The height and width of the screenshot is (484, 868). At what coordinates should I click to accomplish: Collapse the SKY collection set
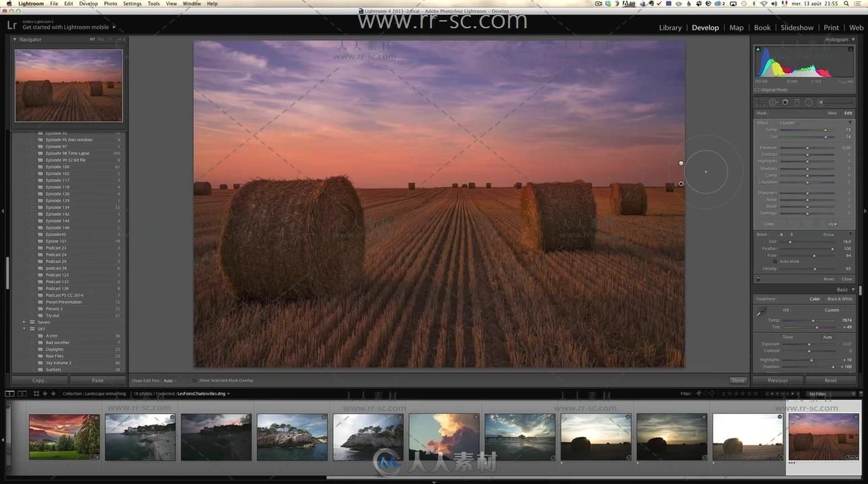point(24,329)
